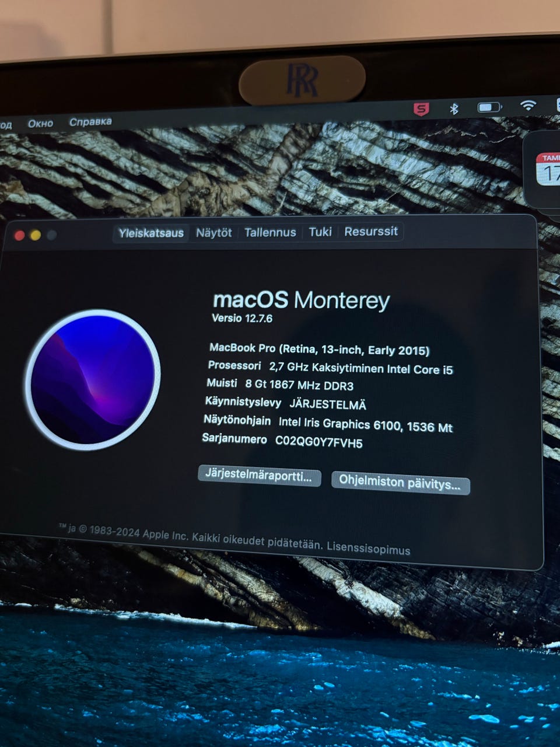560x747 pixels.
Task: Click the Versio 12.7.6 text
Action: coord(242,318)
